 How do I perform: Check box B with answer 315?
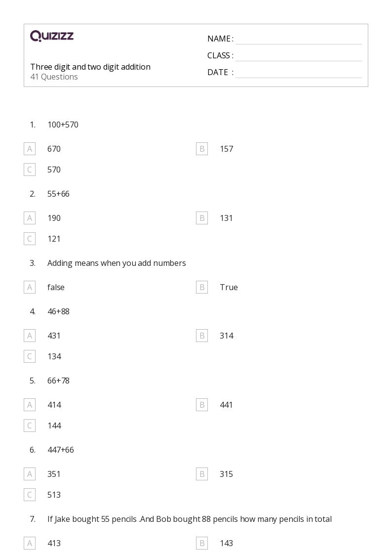coord(202,474)
